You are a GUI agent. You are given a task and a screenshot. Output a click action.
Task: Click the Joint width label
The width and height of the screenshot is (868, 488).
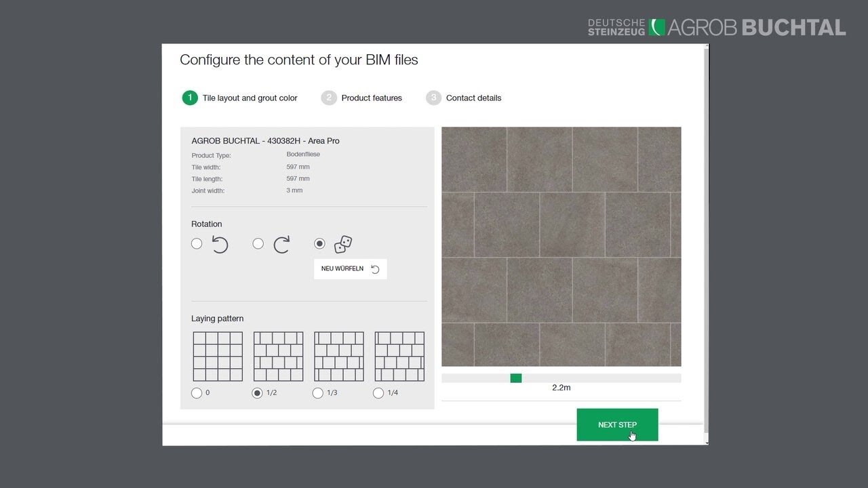pos(208,191)
